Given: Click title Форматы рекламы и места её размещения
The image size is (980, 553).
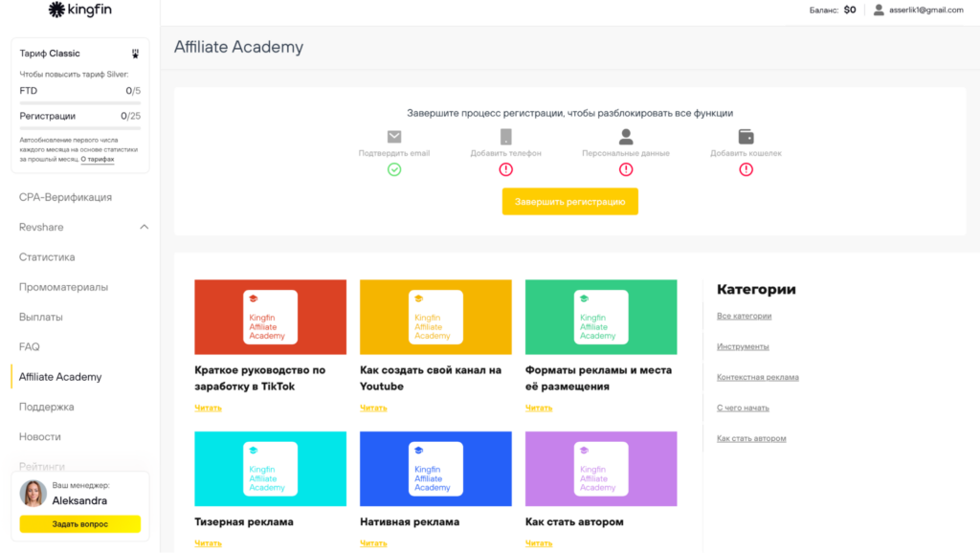Looking at the screenshot, I should click(599, 378).
